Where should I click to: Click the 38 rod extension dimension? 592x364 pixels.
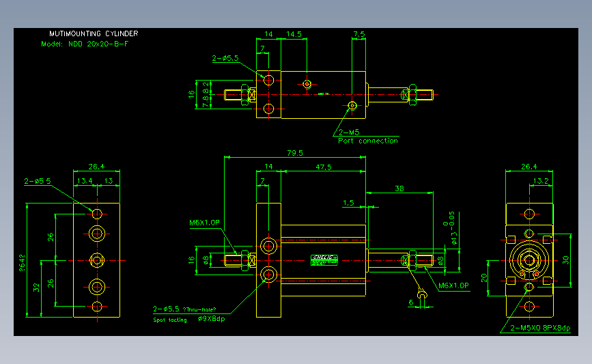point(399,188)
